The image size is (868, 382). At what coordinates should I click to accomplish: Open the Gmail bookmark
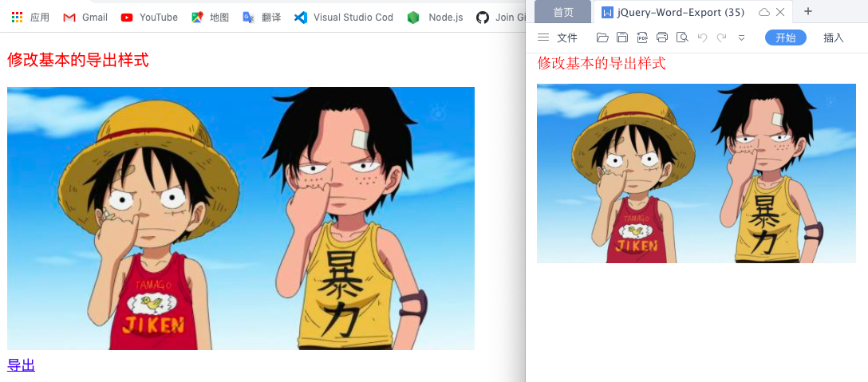click(x=86, y=18)
